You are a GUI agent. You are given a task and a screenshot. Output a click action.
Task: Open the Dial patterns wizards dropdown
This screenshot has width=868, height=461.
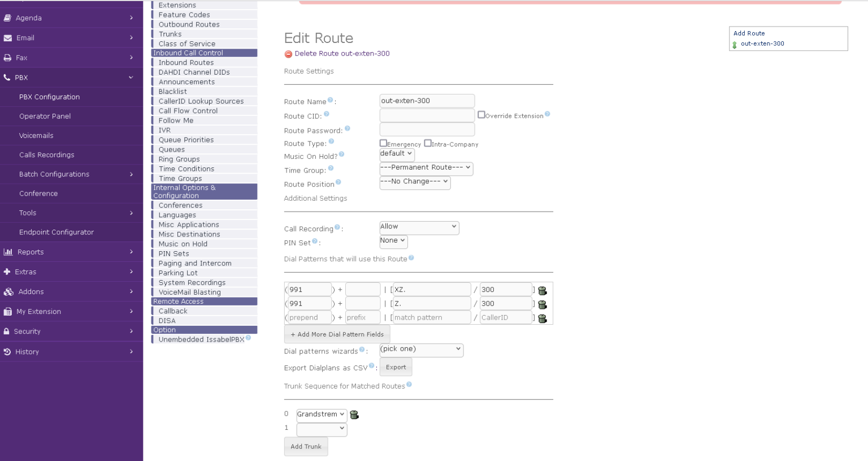[421, 350]
